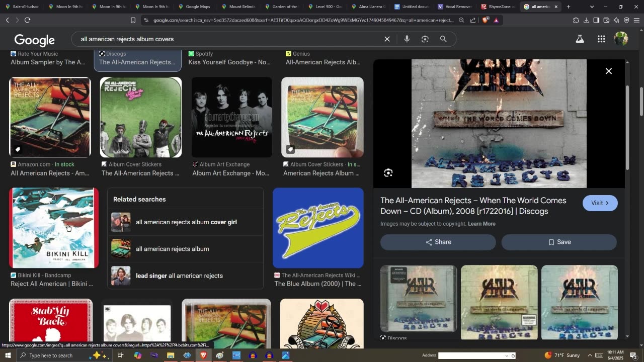The image size is (644, 362).
Task: Click the voice search microphone icon
Action: [x=407, y=39]
